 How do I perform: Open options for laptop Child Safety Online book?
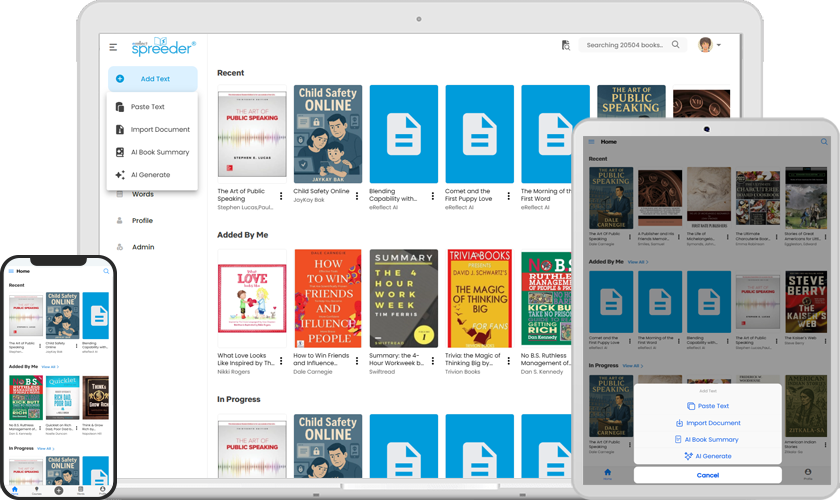357,196
